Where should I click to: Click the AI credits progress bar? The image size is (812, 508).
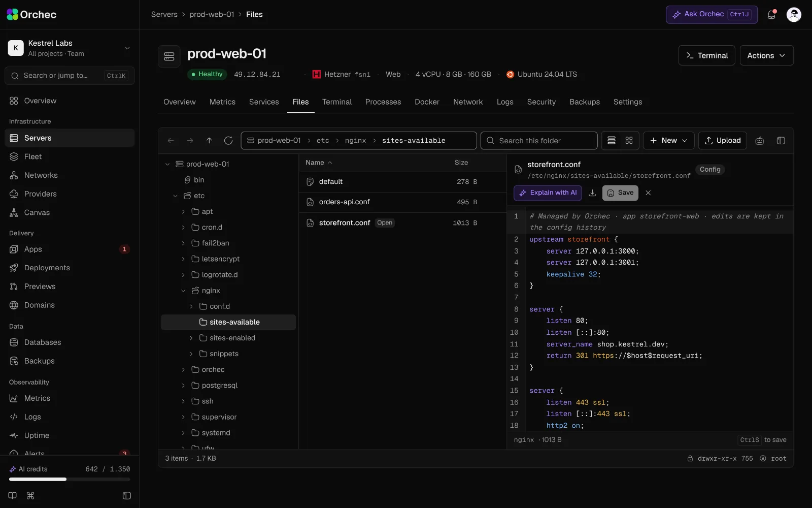click(x=70, y=479)
